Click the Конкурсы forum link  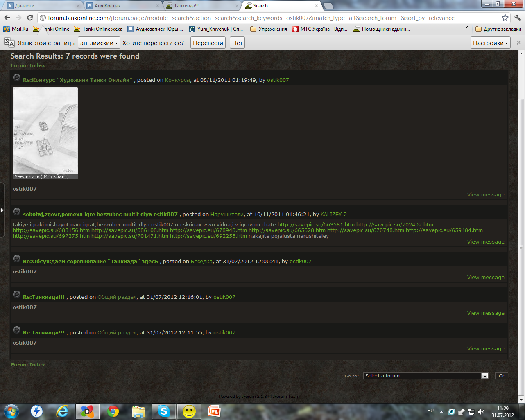pos(177,80)
